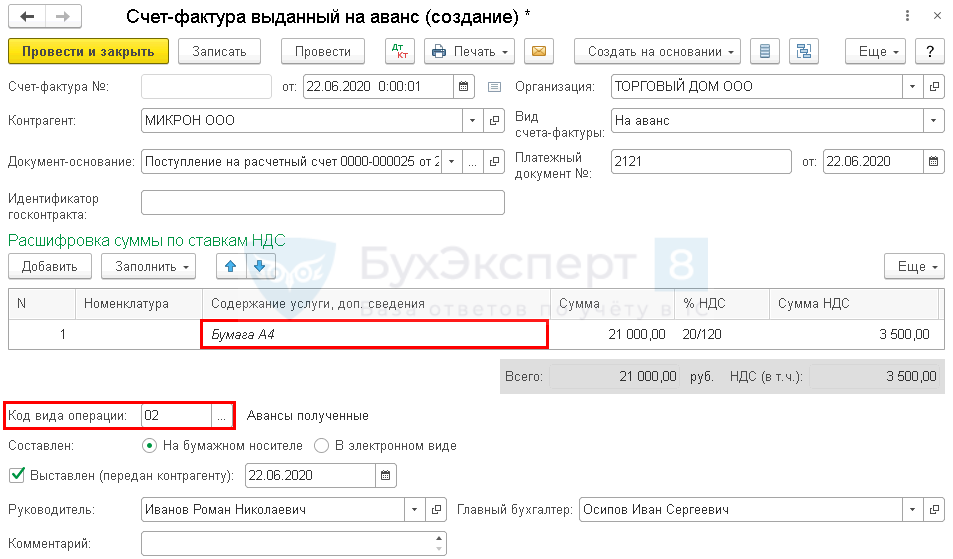
Task: Show Дт/Кт accounting entries
Action: [400, 52]
